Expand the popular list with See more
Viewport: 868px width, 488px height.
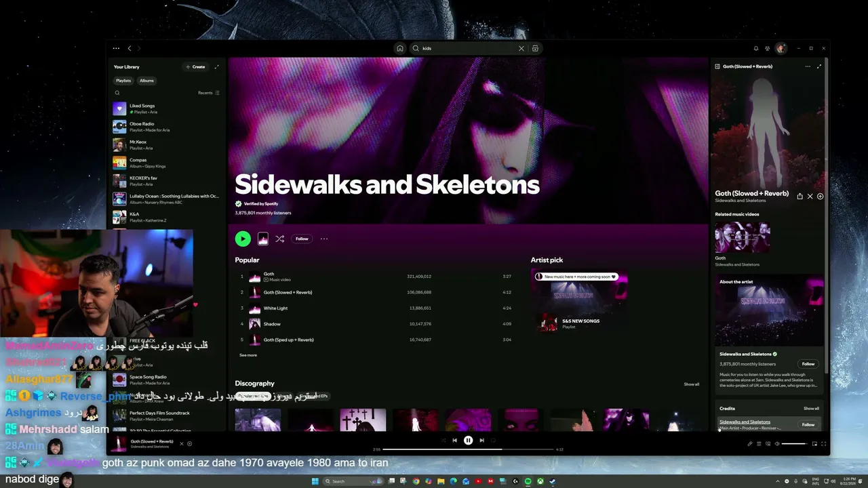coord(248,355)
